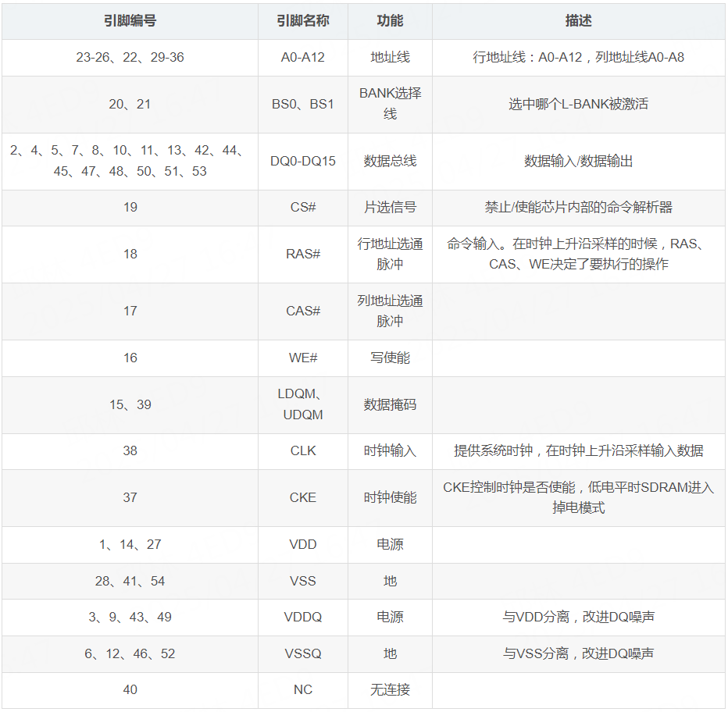This screenshot has width=728, height=712.
Task: Click the WE# pin name
Action: click(x=303, y=358)
